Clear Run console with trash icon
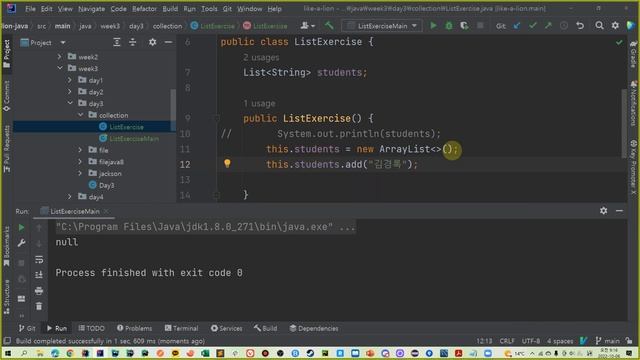Screen dimensions: 640x360 coord(39,306)
